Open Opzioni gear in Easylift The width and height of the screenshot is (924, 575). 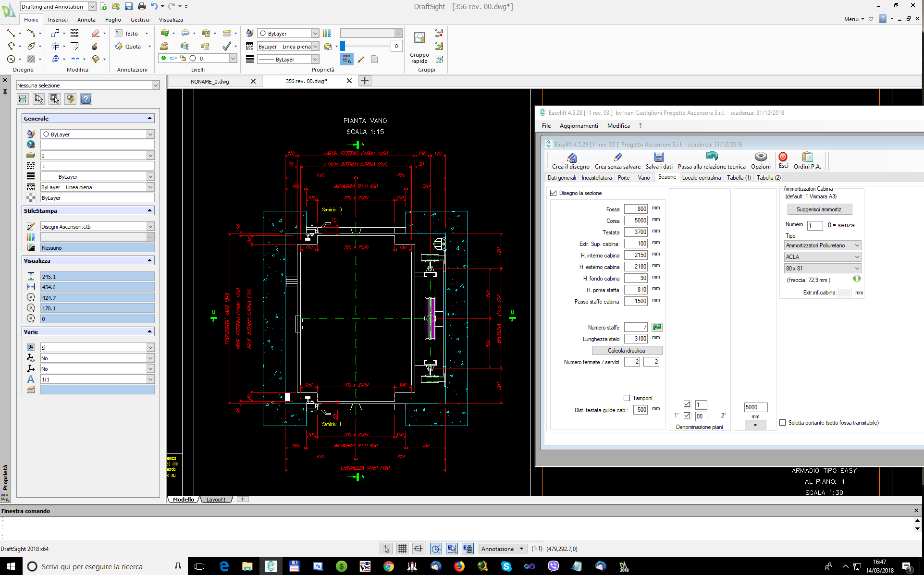click(x=761, y=161)
